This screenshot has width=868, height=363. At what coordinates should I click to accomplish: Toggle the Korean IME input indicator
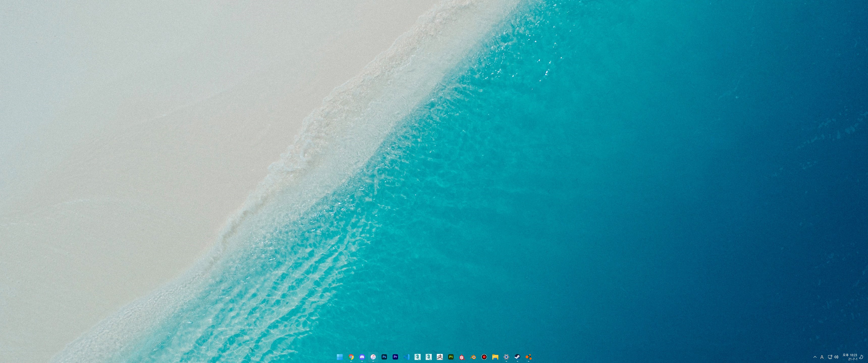click(x=822, y=357)
